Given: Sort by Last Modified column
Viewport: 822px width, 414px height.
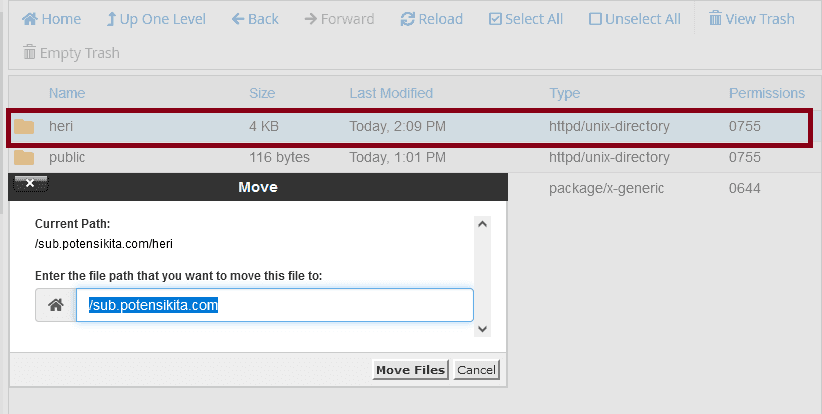Looking at the screenshot, I should [x=391, y=93].
